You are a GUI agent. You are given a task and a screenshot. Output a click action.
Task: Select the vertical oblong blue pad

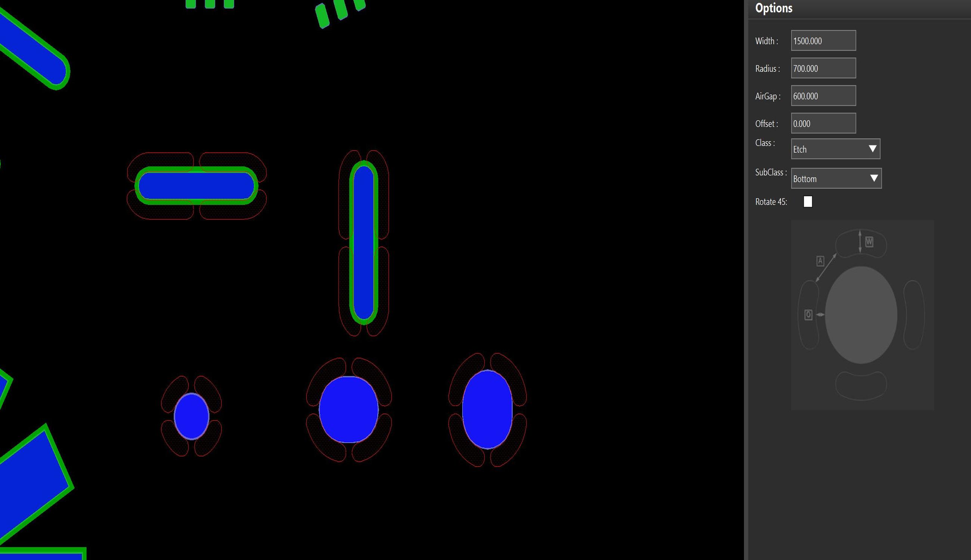(x=363, y=243)
